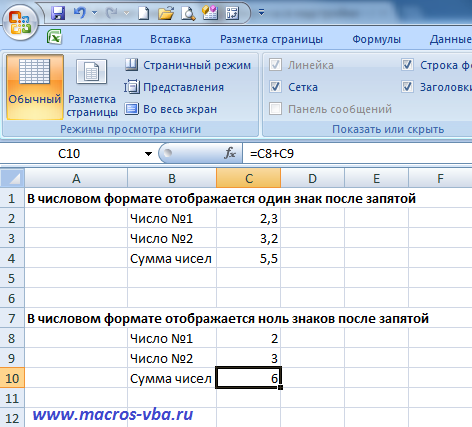The height and width of the screenshot is (427, 472).
Task: Switch to Разметка страницы view button
Action: pos(92,87)
